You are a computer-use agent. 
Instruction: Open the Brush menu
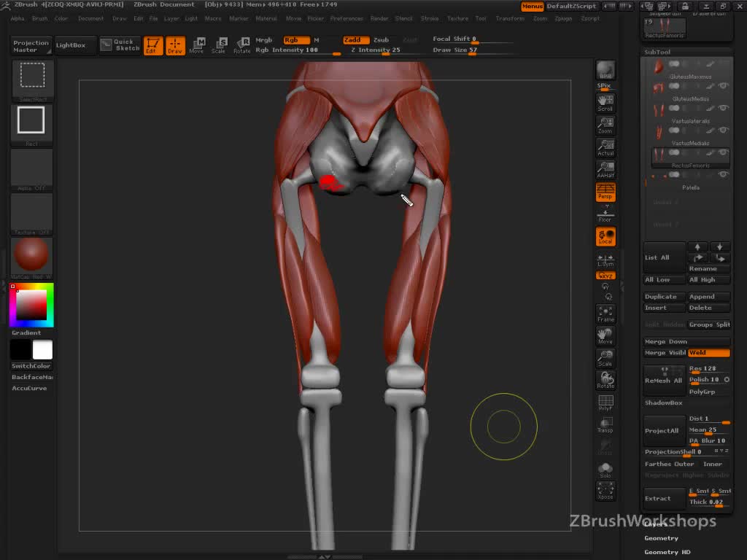pos(39,18)
